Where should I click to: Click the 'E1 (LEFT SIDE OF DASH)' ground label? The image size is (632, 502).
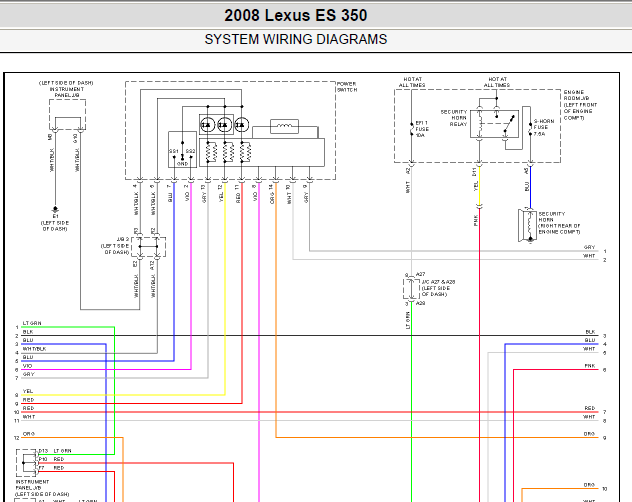[x=55, y=223]
